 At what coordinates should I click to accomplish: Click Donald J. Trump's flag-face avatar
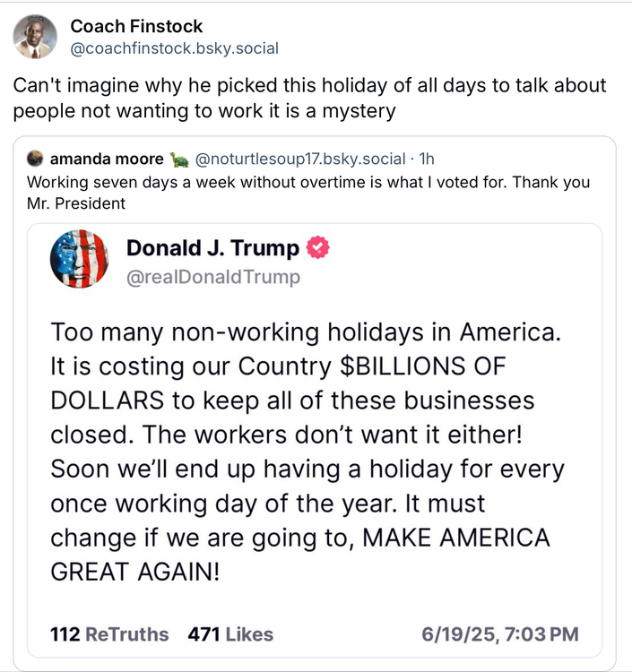point(80,259)
